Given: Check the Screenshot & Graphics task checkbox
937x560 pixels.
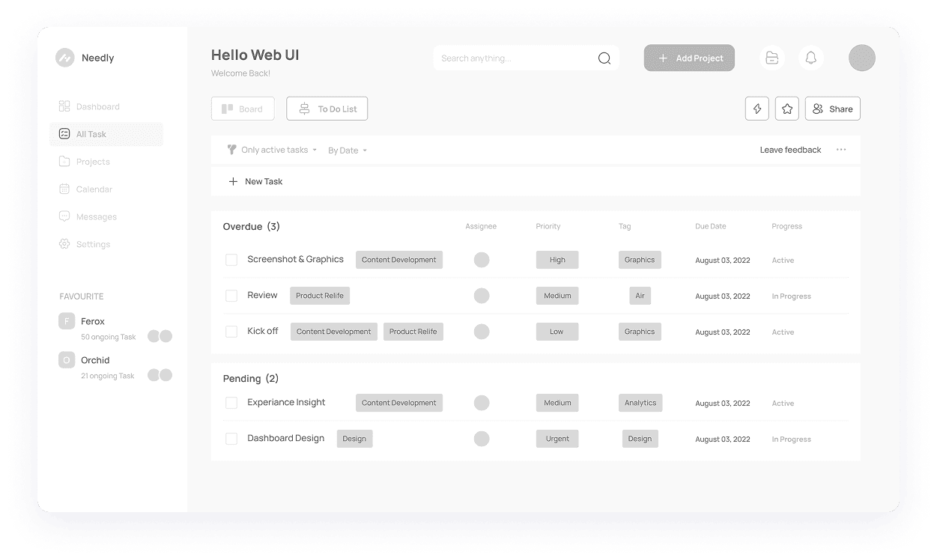Looking at the screenshot, I should [231, 260].
